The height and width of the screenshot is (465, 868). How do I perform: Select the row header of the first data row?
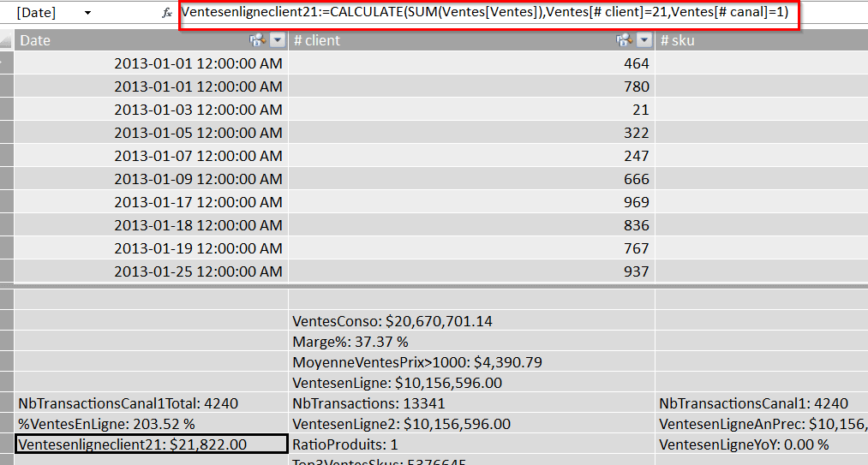(x=7, y=63)
